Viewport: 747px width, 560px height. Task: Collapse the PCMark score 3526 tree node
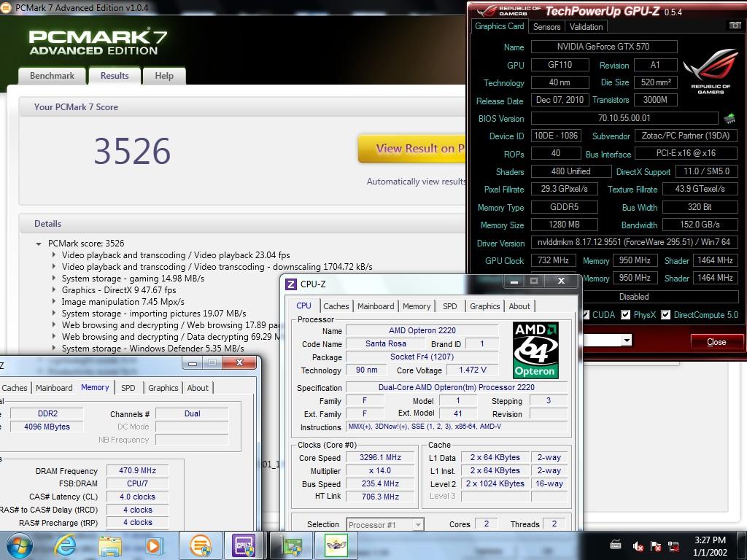coord(39,244)
